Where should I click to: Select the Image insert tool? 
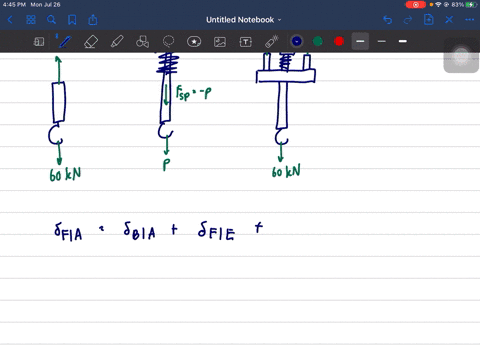pyautogui.click(x=220, y=42)
